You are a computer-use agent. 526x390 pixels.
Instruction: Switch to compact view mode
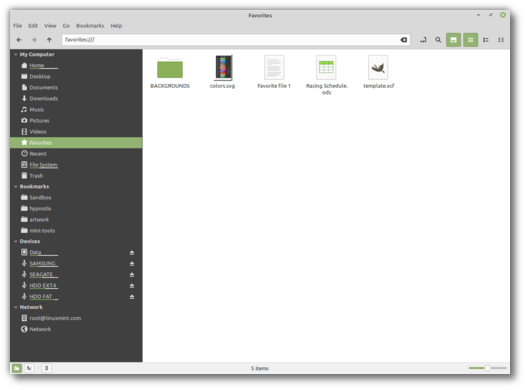pos(501,40)
